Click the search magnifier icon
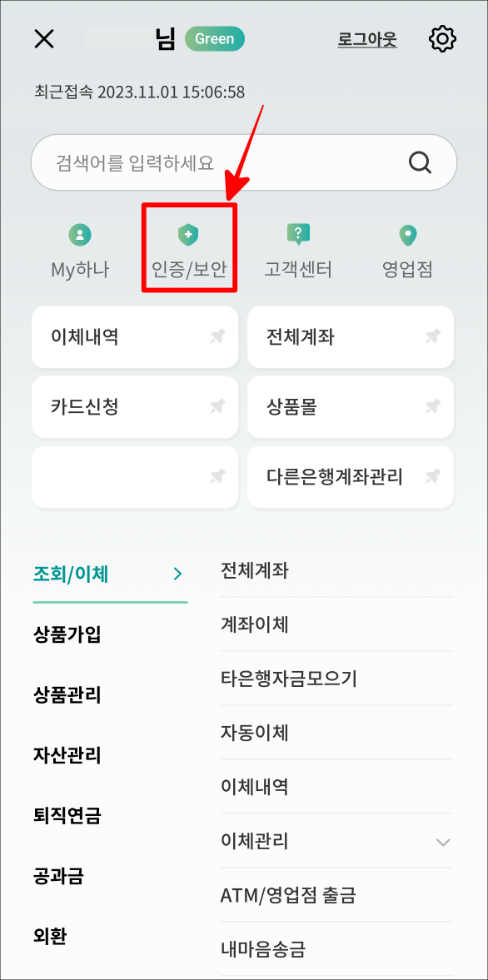 tap(419, 162)
